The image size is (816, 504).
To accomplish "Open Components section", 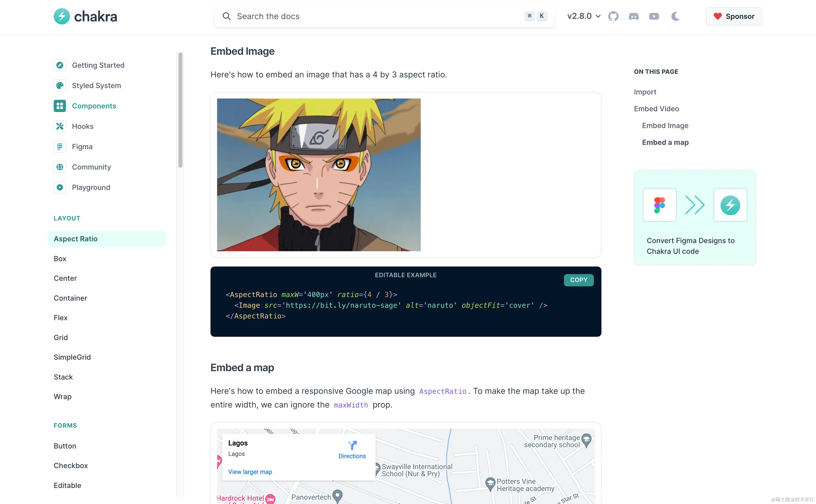I will pyautogui.click(x=85, y=106).
